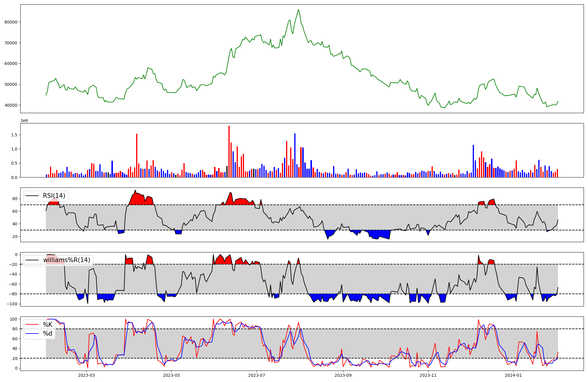
Task: Click the 2023-07 x-axis tick label
Action: [257, 375]
